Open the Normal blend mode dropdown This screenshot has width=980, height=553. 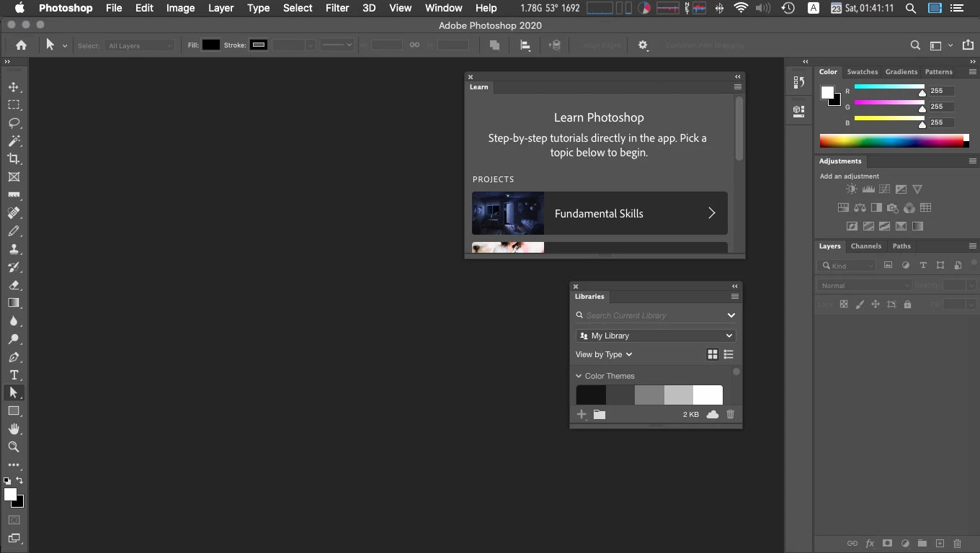(865, 285)
